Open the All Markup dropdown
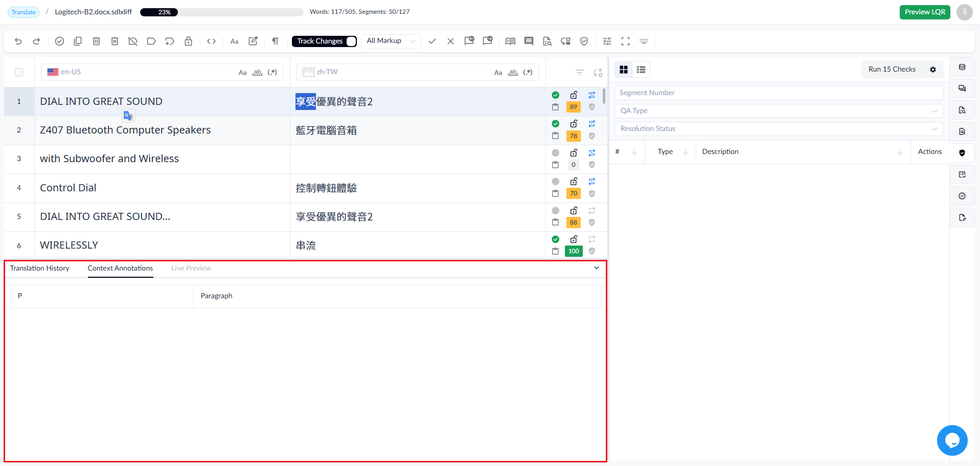Viewport: 980px width, 466px height. (x=391, y=41)
